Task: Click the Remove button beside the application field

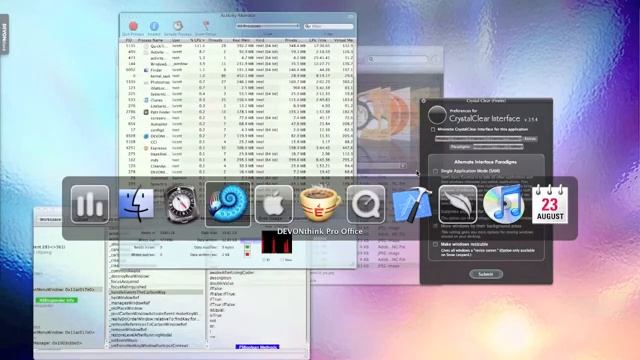Action: pyautogui.click(x=530, y=139)
